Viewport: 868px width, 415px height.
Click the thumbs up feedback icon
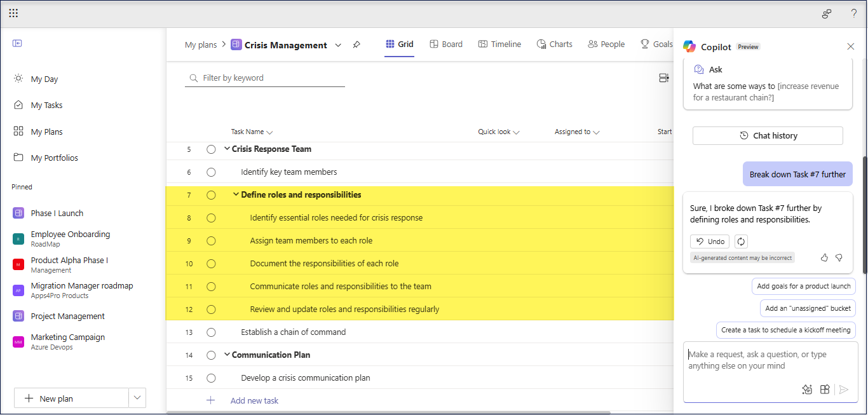click(x=824, y=257)
